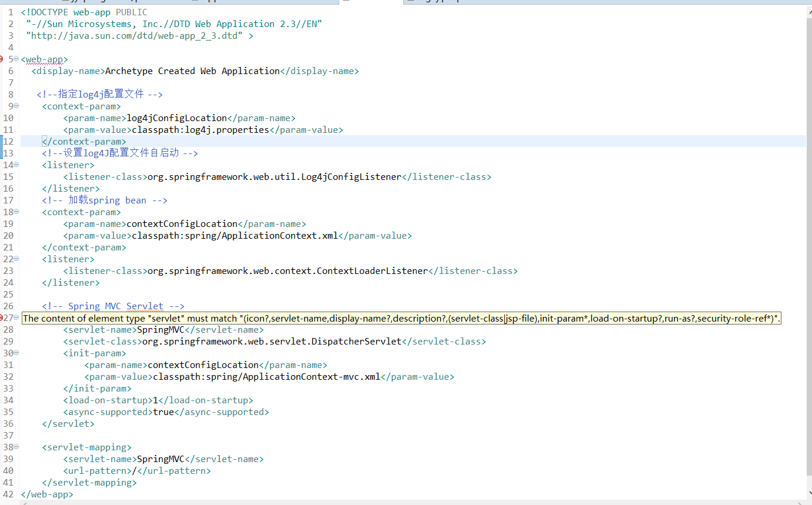Collapse the context-param fold on line 18
The height and width of the screenshot is (505, 812).
pos(16,212)
